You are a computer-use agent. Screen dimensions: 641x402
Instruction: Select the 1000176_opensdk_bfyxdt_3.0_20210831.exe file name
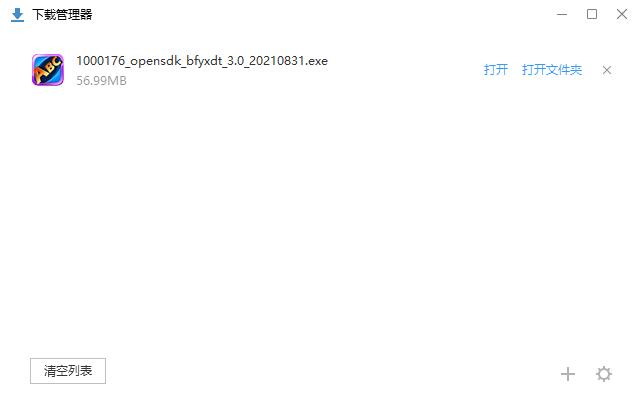(x=202, y=61)
